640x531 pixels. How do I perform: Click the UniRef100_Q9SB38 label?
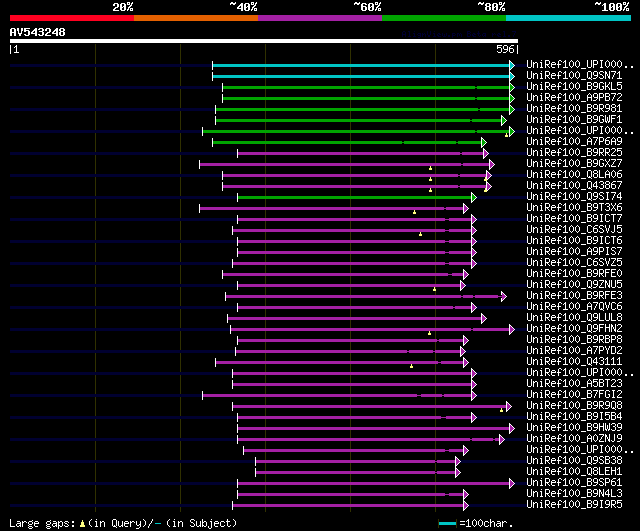[x=574, y=461]
